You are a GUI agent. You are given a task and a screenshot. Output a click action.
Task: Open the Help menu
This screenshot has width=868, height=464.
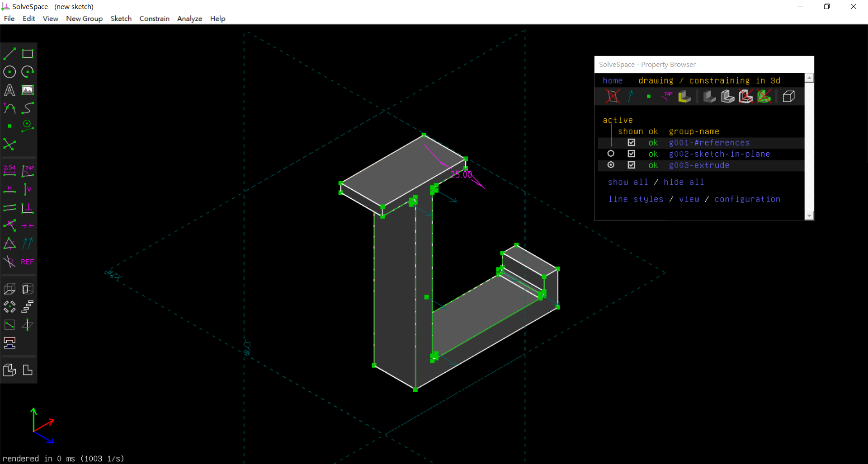pyautogui.click(x=217, y=19)
